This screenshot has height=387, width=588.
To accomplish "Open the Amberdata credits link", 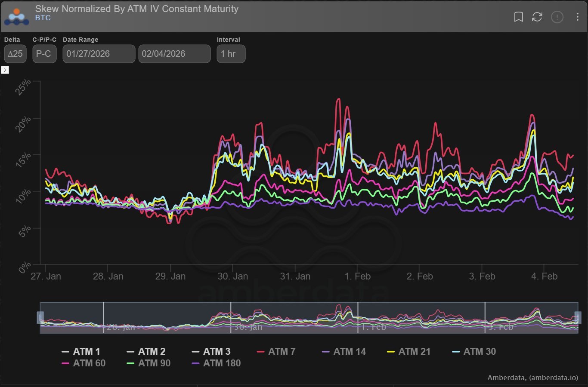I will 532,378.
